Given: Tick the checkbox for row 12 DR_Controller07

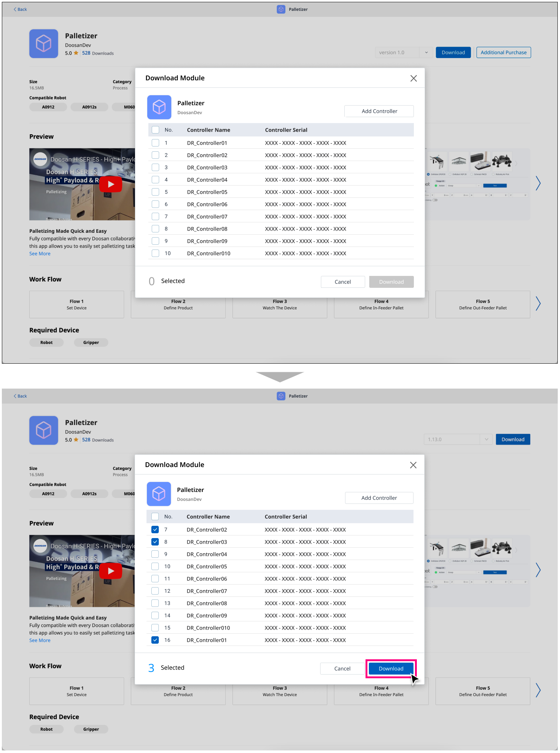Looking at the screenshot, I should pos(155,591).
